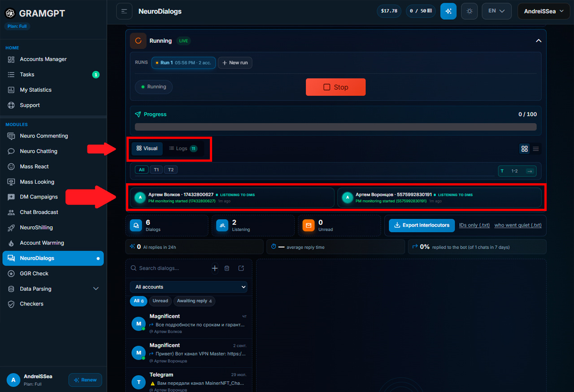Open Magnificent dialog from Артем Воронцов

[x=189, y=353]
